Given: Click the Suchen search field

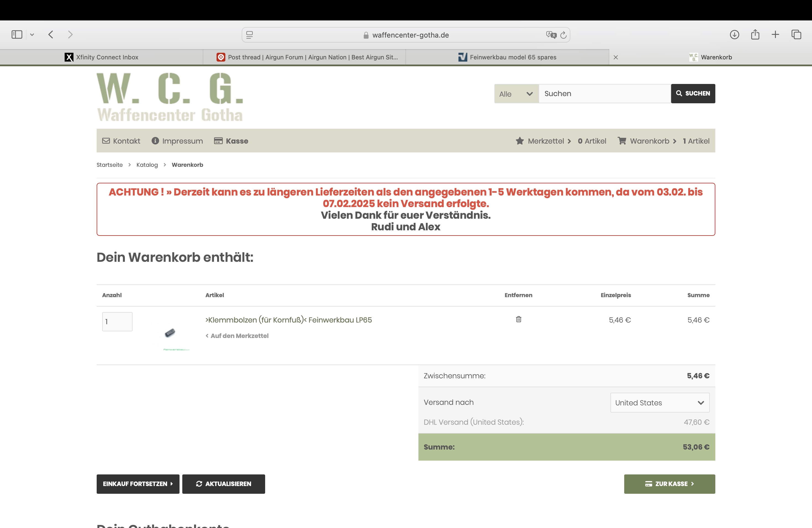Looking at the screenshot, I should (x=605, y=93).
